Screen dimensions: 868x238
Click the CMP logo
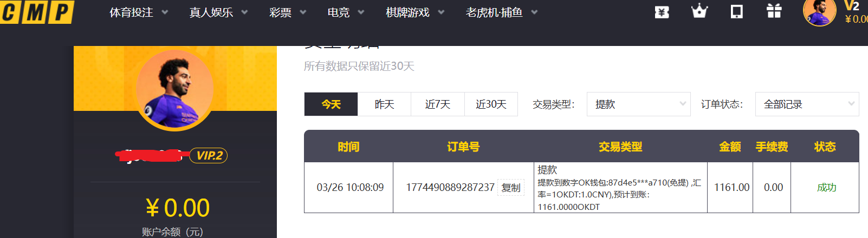[x=37, y=12]
